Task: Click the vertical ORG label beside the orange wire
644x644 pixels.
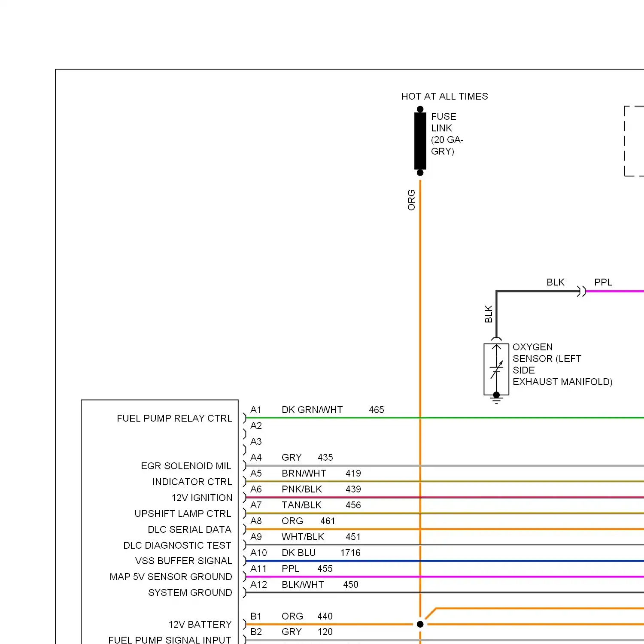Action: pos(411,200)
